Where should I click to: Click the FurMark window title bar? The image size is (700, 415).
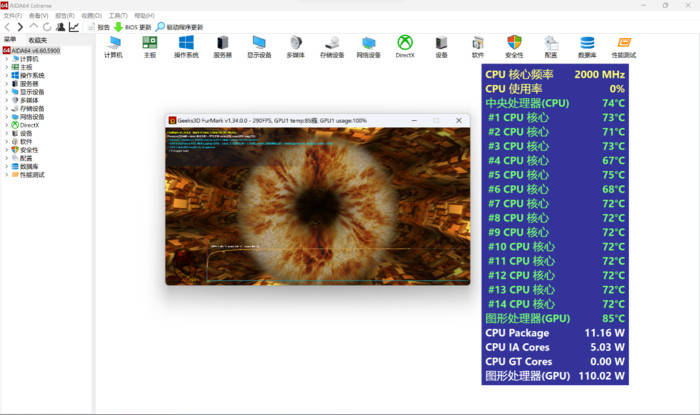tap(300, 120)
